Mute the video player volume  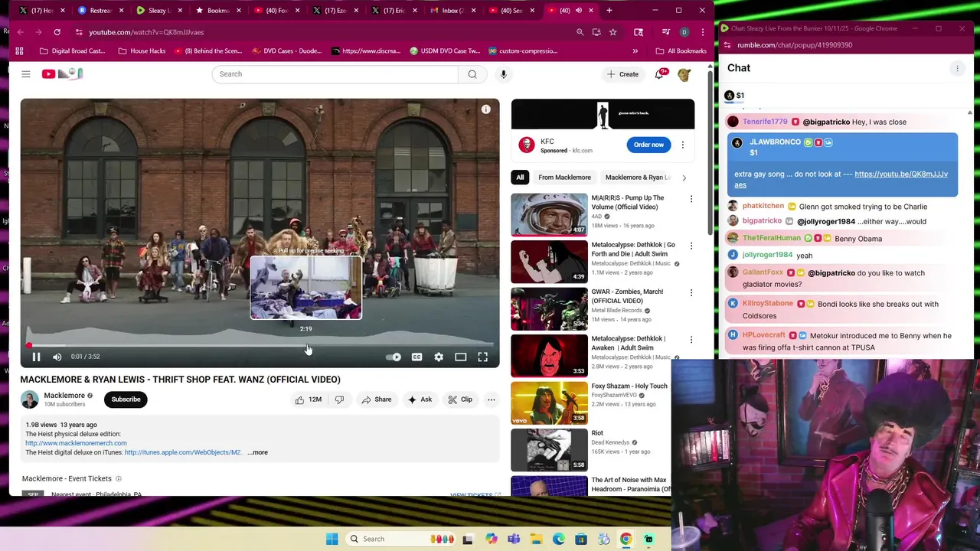[x=57, y=357]
